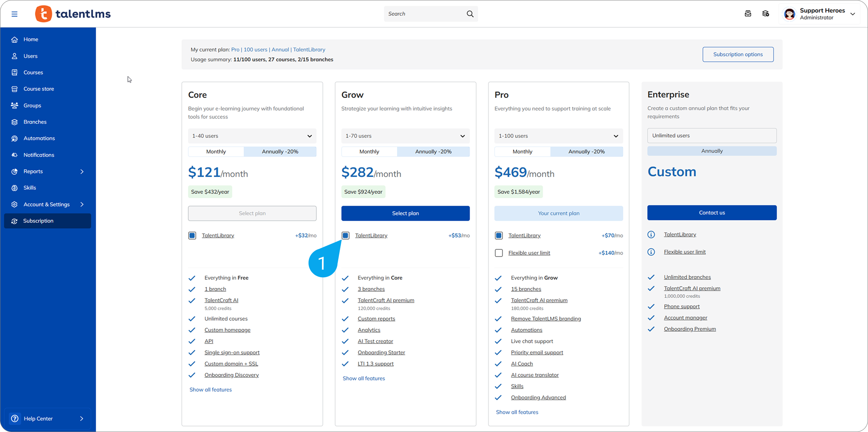
Task: Click the info icon beside Flexible user limit
Action: pyautogui.click(x=651, y=252)
